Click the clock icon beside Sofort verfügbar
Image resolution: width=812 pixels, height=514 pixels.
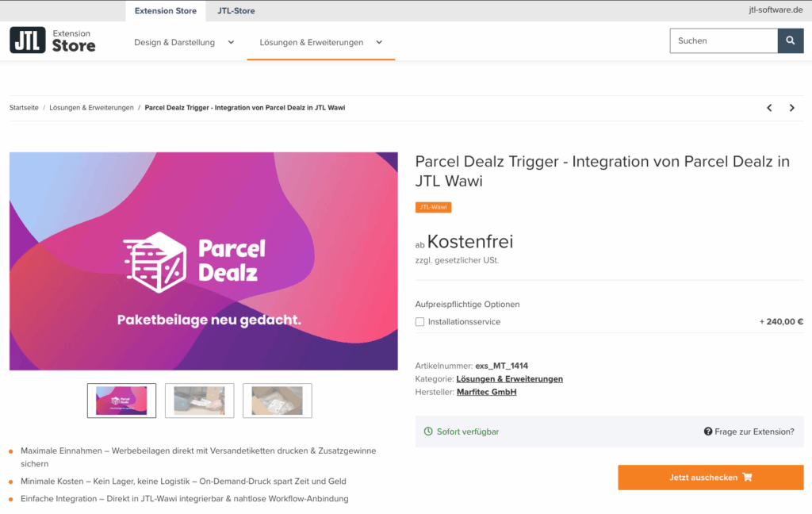428,432
